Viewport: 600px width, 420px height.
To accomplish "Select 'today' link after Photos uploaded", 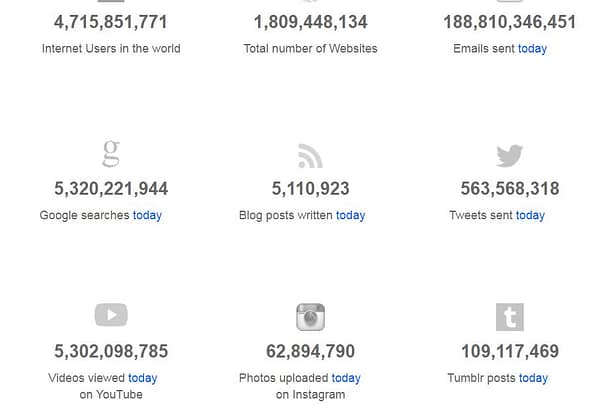I will pos(346,378).
